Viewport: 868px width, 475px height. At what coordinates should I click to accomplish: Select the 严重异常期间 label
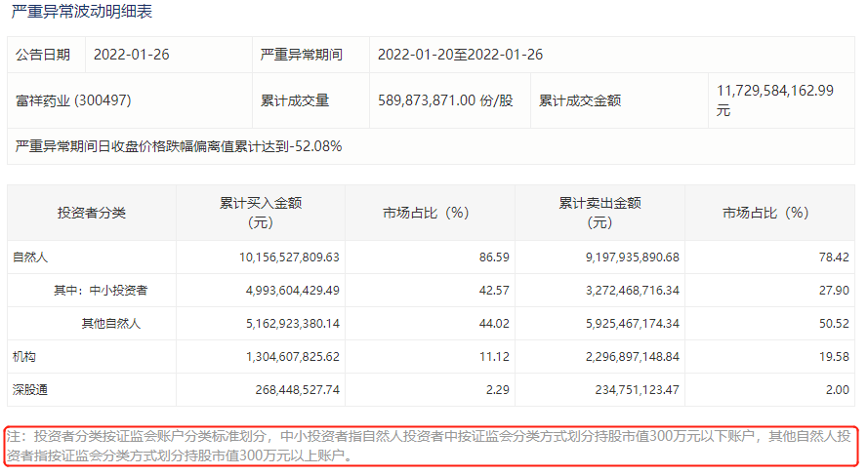point(301,55)
